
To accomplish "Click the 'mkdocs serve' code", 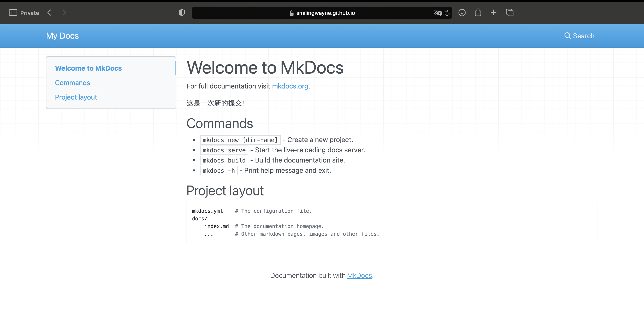I will pyautogui.click(x=224, y=150).
